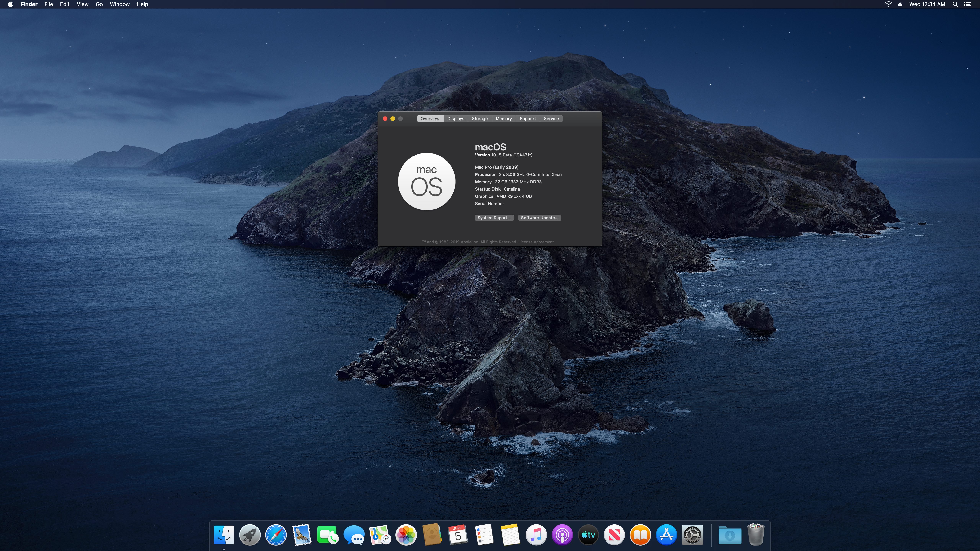Image resolution: width=980 pixels, height=551 pixels.
Task: Open Notes app in Dock
Action: click(510, 535)
